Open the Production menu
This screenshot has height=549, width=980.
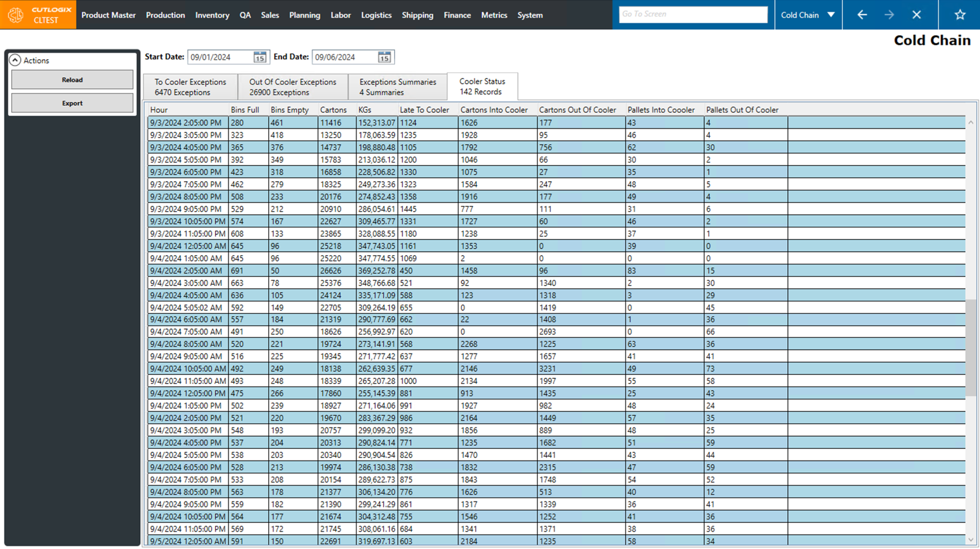pyautogui.click(x=165, y=15)
